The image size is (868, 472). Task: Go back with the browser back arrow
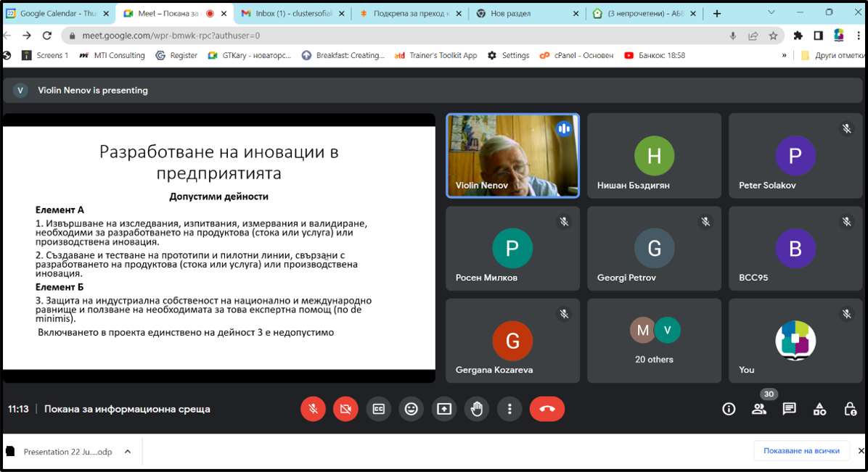click(7, 36)
